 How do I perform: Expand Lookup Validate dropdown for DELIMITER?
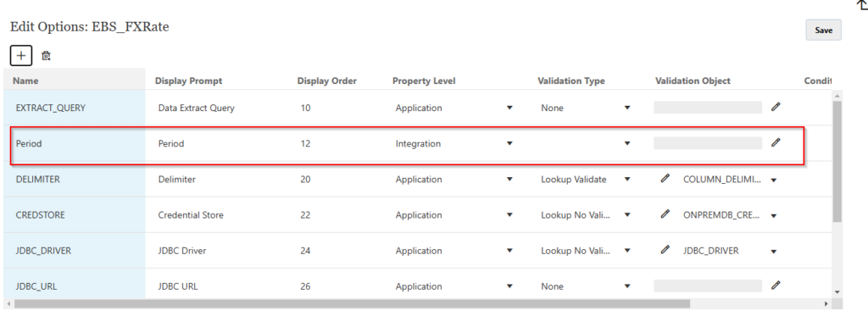coord(627,180)
